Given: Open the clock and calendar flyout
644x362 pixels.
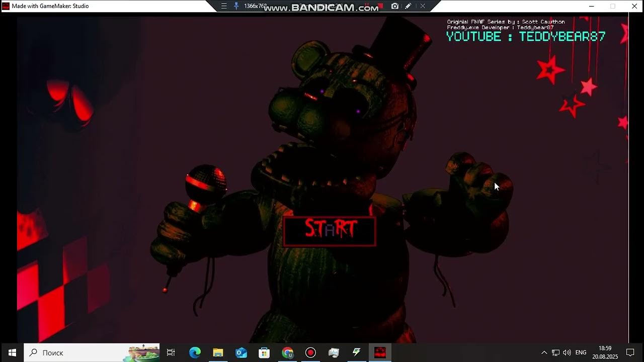Looking at the screenshot, I should tap(605, 352).
